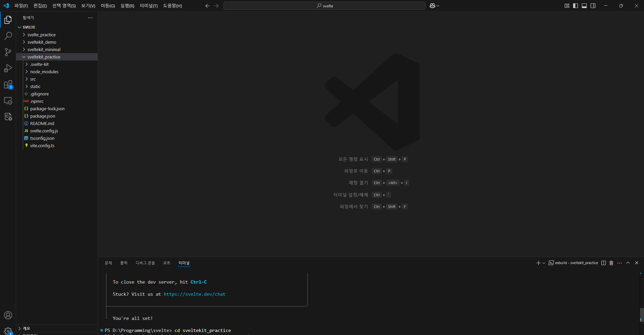Image resolution: width=644 pixels, height=335 pixels.
Task: Expand the svelte_practice folder
Action: tap(57, 35)
